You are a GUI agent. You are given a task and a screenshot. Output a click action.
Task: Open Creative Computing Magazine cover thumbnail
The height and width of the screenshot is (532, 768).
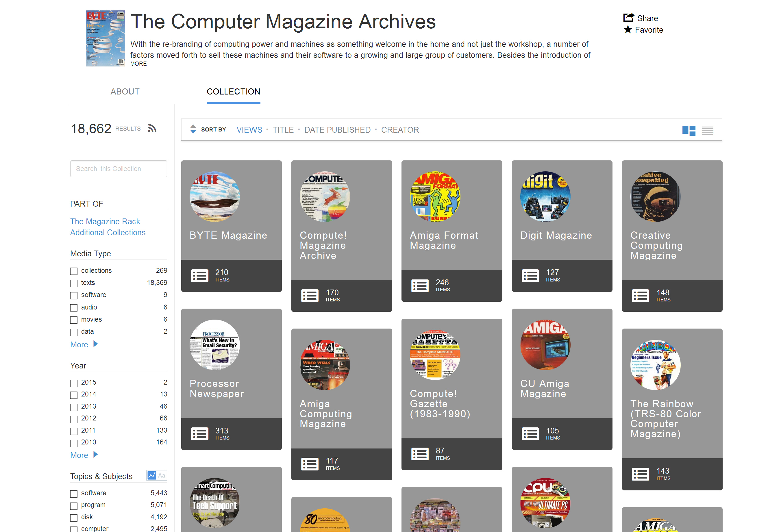(655, 196)
